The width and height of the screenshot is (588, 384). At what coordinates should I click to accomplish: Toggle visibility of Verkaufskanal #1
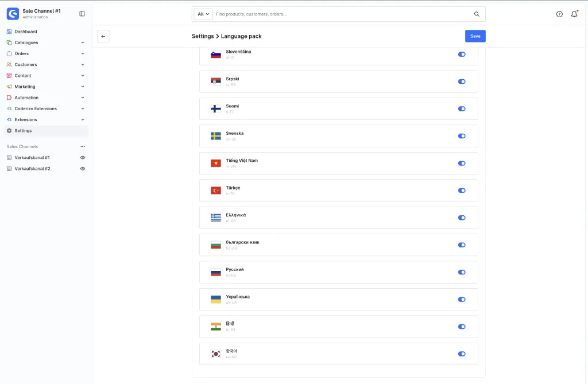(x=83, y=157)
